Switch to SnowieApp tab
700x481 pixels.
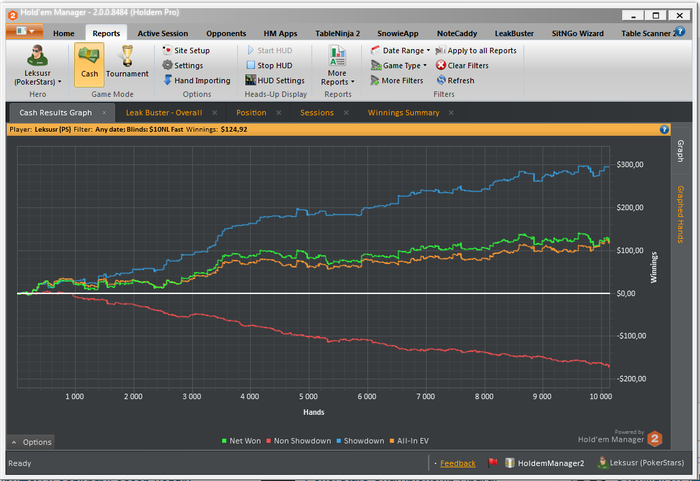397,33
